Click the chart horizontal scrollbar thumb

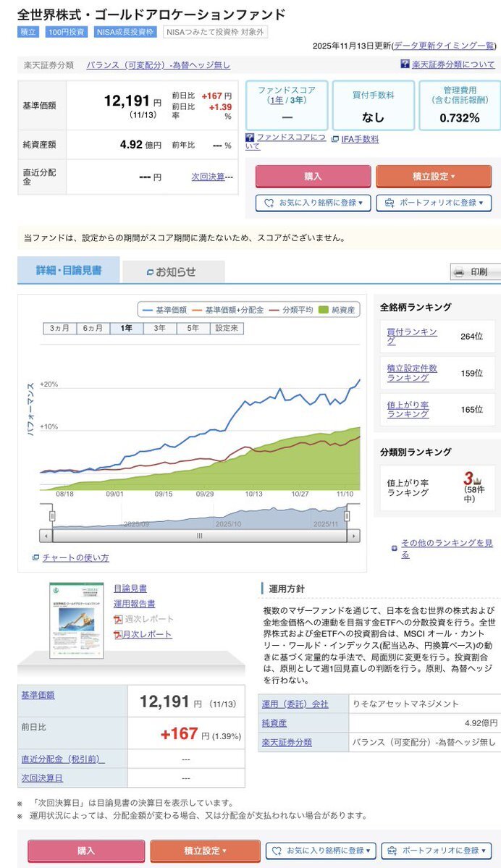[200, 536]
